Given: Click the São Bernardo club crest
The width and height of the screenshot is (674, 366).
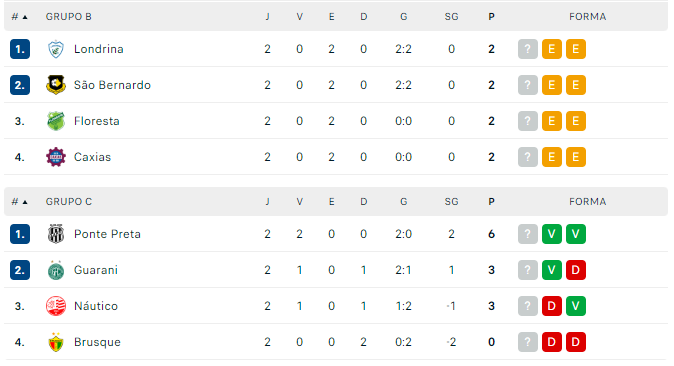Looking at the screenshot, I should tap(56, 85).
